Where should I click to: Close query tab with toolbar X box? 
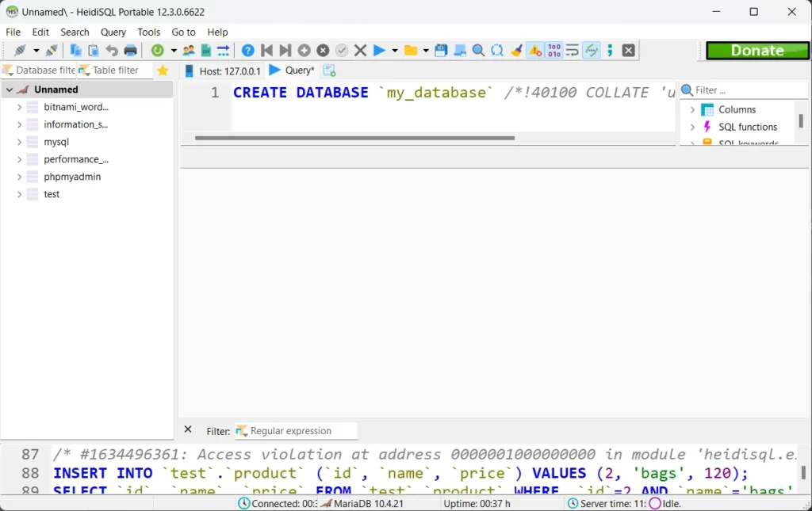point(629,50)
